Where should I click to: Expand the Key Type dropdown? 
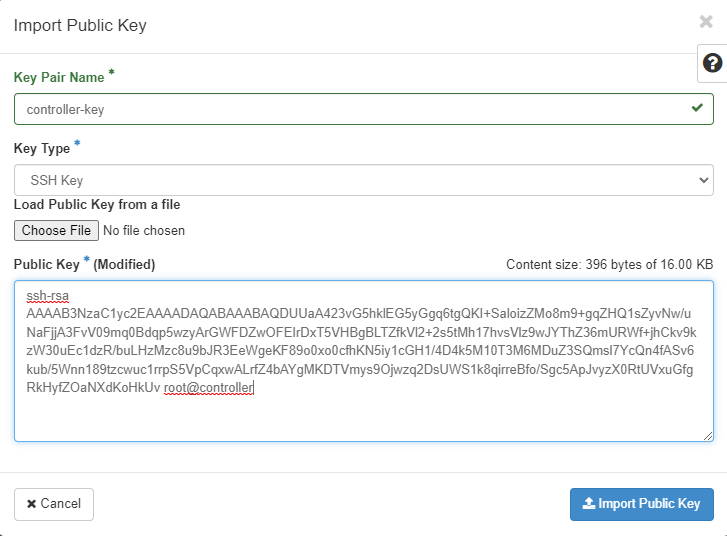[x=364, y=180]
